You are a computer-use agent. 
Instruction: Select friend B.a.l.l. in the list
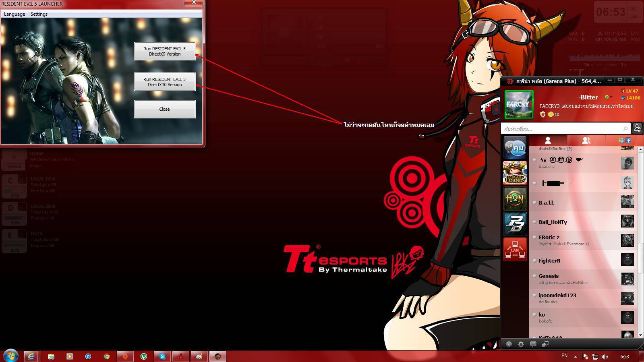[583, 203]
